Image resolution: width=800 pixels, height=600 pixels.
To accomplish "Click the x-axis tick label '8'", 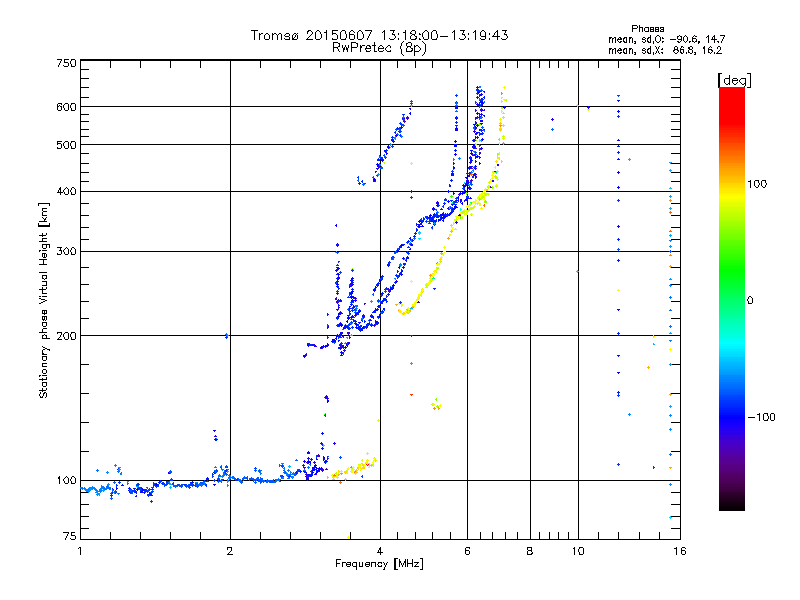I will (x=530, y=551).
